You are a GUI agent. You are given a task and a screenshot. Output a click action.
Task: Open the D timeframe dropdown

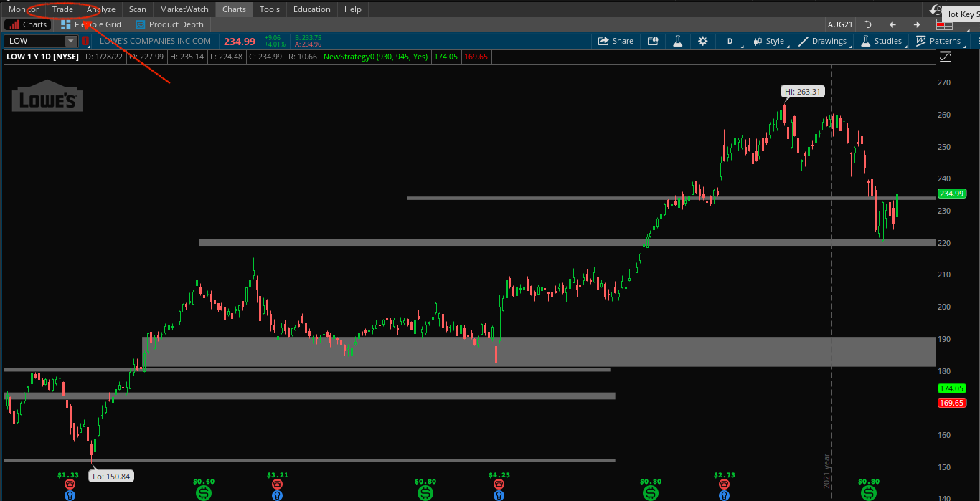tap(730, 41)
